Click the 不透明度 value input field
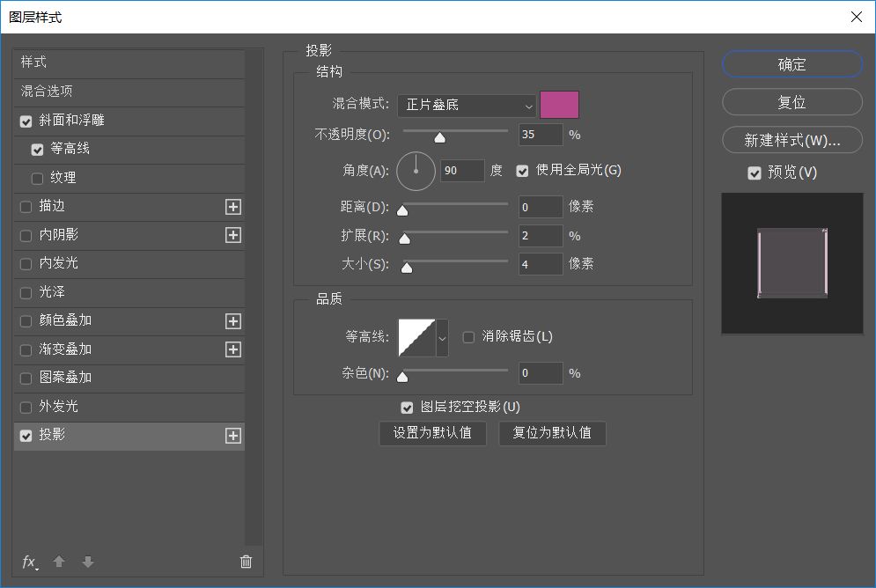Viewport: 876px width, 588px height. pyautogui.click(x=541, y=135)
